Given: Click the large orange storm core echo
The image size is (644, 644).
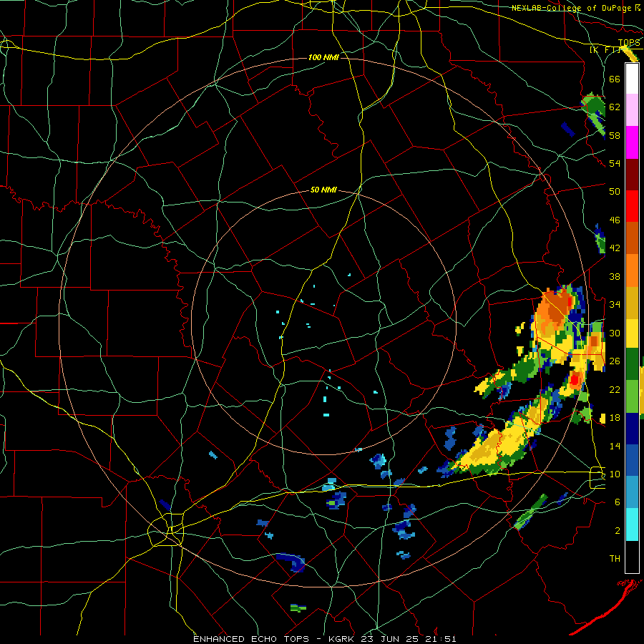Looking at the screenshot, I should pos(555,310).
